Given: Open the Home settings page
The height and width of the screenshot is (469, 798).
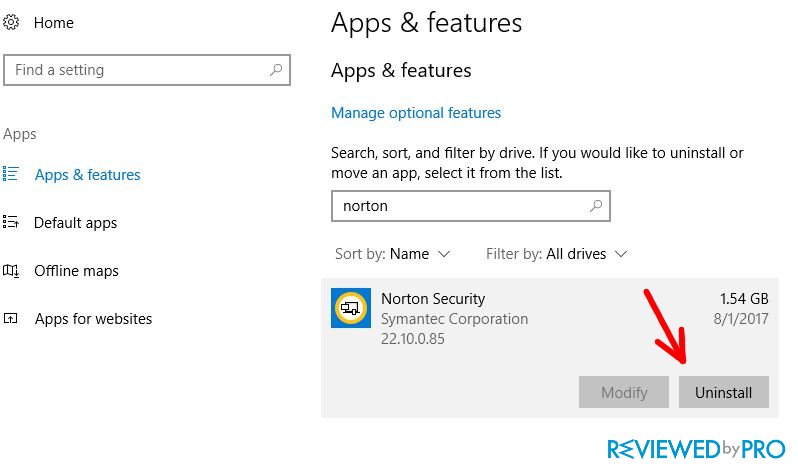Looking at the screenshot, I should pyautogui.click(x=53, y=23).
